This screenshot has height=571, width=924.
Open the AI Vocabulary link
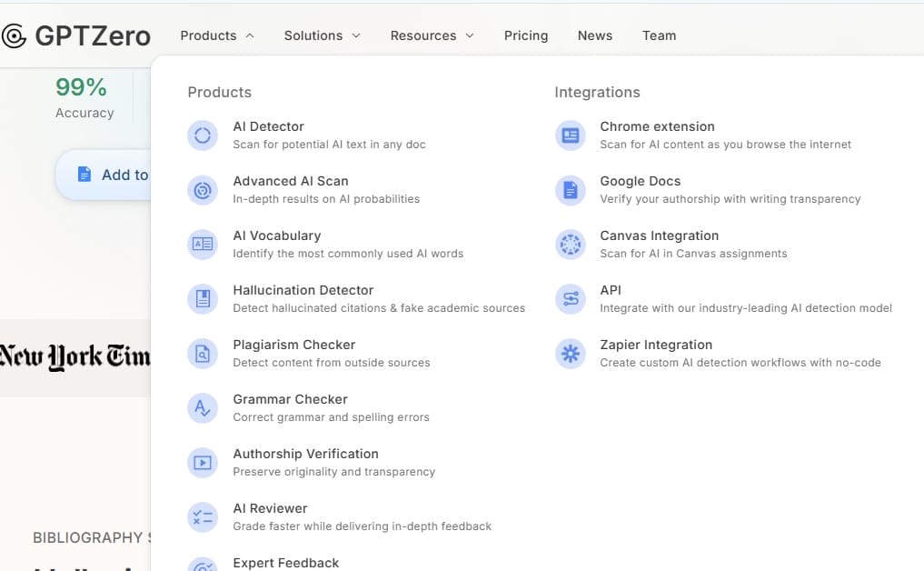pyautogui.click(x=277, y=236)
